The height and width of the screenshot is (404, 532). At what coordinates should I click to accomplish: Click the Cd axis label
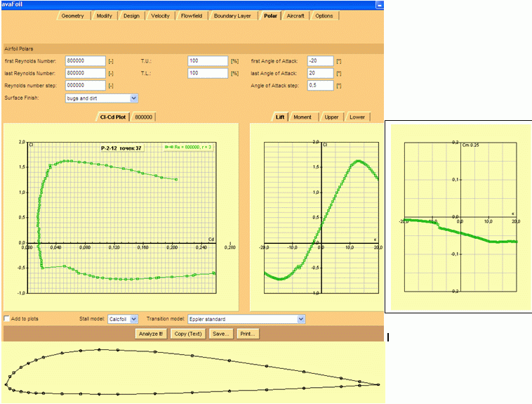[x=211, y=239]
